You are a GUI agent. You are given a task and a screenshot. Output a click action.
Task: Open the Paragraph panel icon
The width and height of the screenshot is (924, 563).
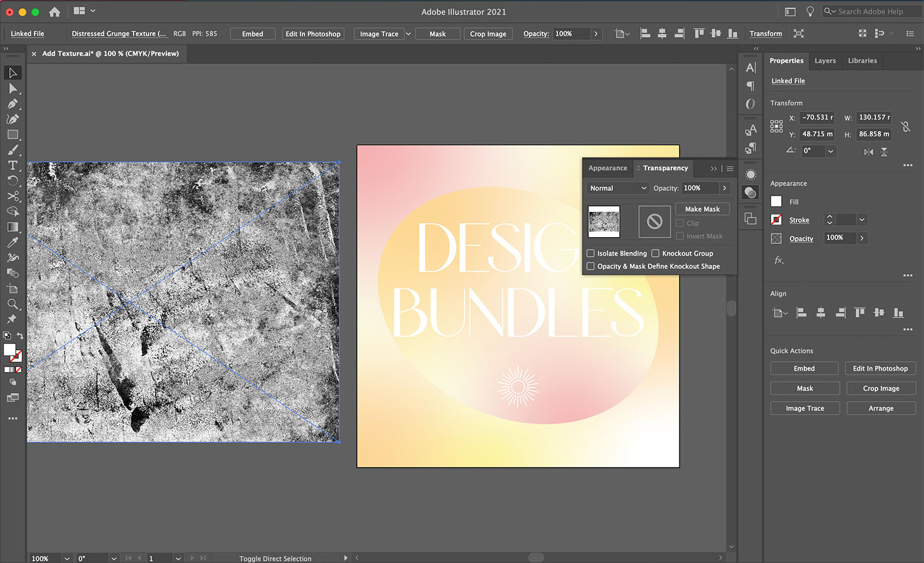coord(750,86)
